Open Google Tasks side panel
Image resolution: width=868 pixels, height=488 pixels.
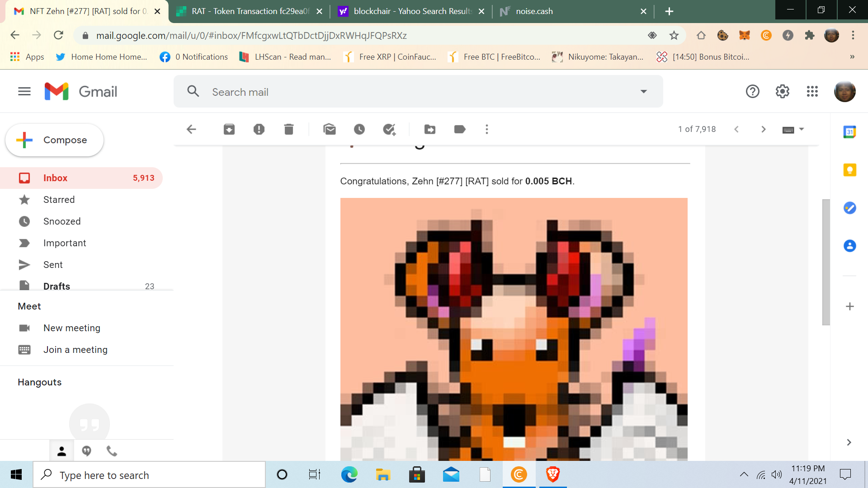[850, 208]
